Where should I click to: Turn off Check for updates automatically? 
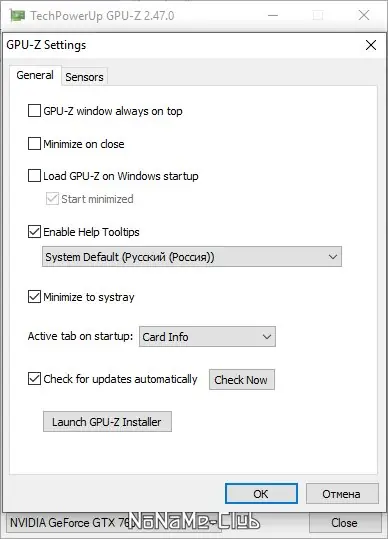34,379
